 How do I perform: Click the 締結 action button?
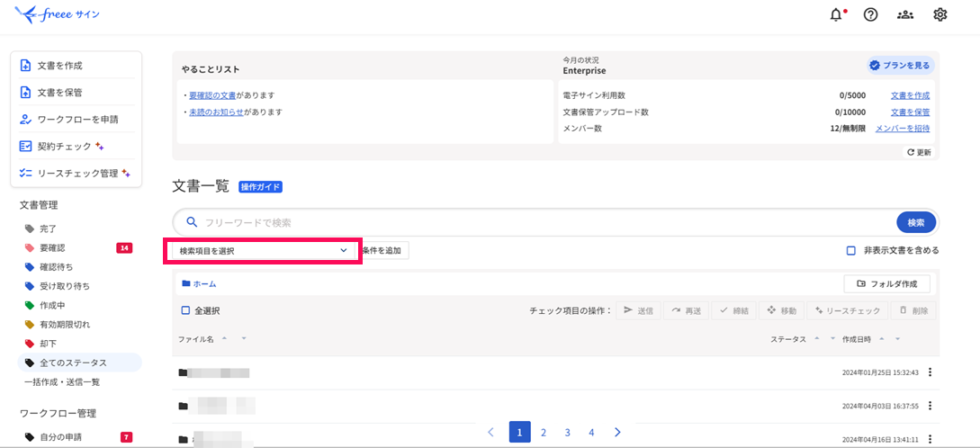click(733, 310)
